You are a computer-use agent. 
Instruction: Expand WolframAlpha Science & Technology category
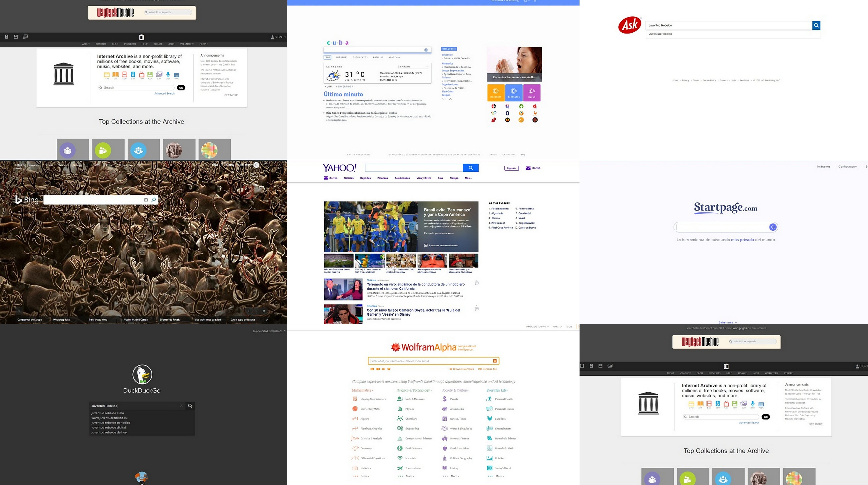pyautogui.click(x=414, y=390)
